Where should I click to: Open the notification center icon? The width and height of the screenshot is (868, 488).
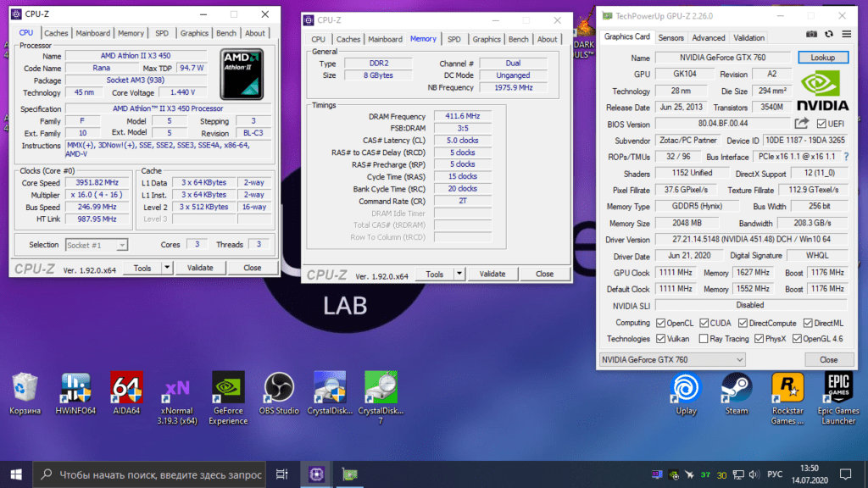point(845,474)
